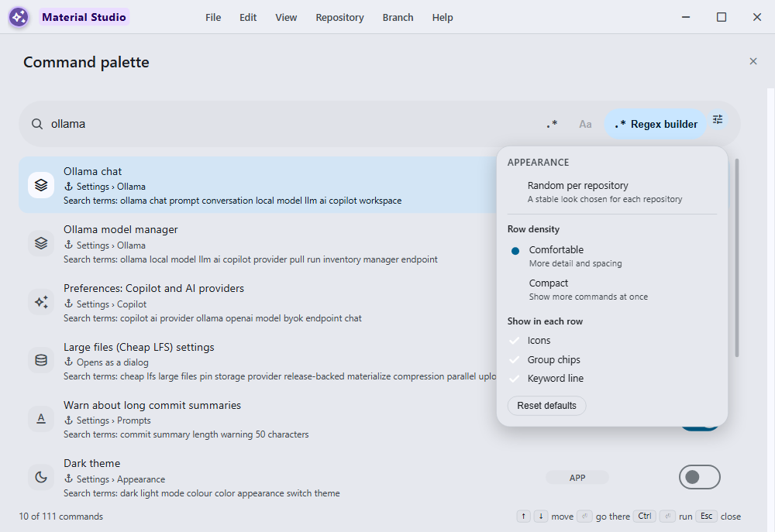The width and height of the screenshot is (775, 532).
Task: Click the up arrow key hint
Action: pyautogui.click(x=523, y=517)
